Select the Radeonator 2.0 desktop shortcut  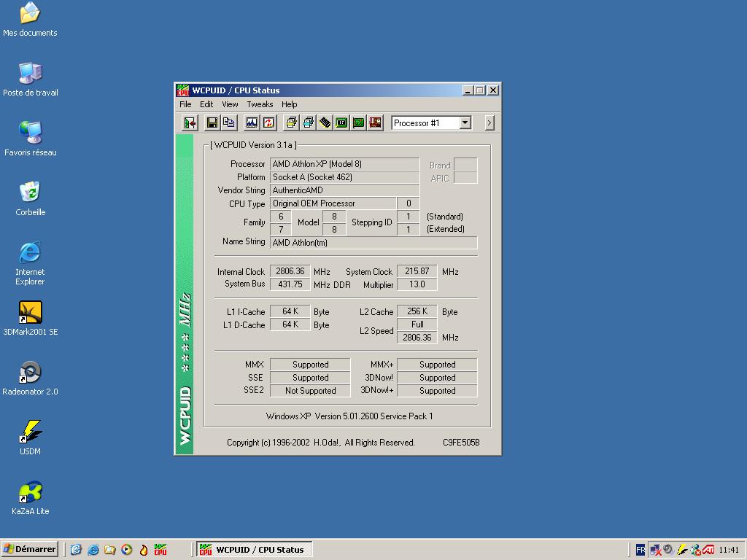[x=30, y=378]
